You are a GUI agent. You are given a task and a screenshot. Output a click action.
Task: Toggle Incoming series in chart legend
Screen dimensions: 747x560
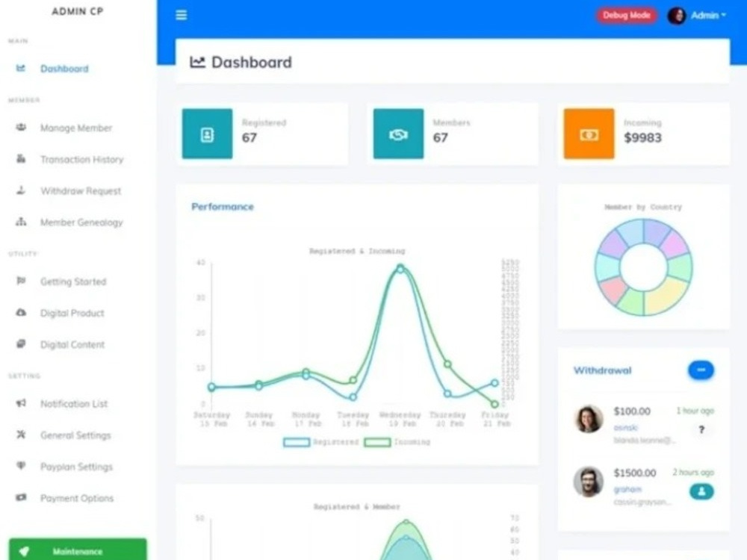[x=397, y=442]
